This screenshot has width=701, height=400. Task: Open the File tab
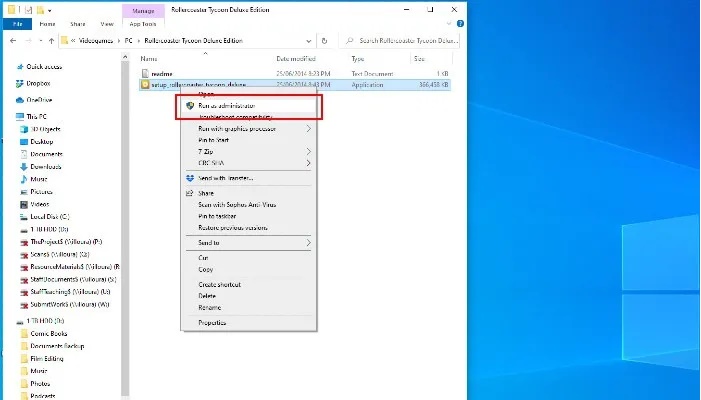(17, 24)
